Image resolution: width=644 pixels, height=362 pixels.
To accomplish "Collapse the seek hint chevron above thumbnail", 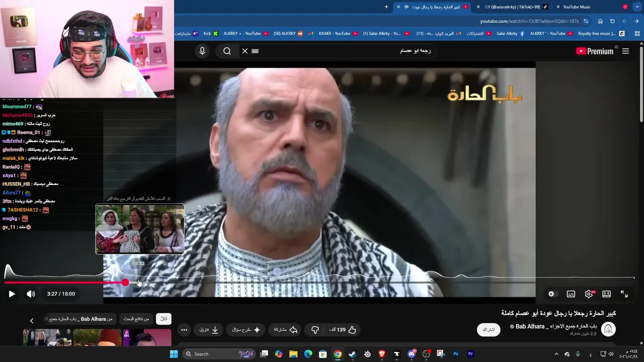I will point(169,199).
